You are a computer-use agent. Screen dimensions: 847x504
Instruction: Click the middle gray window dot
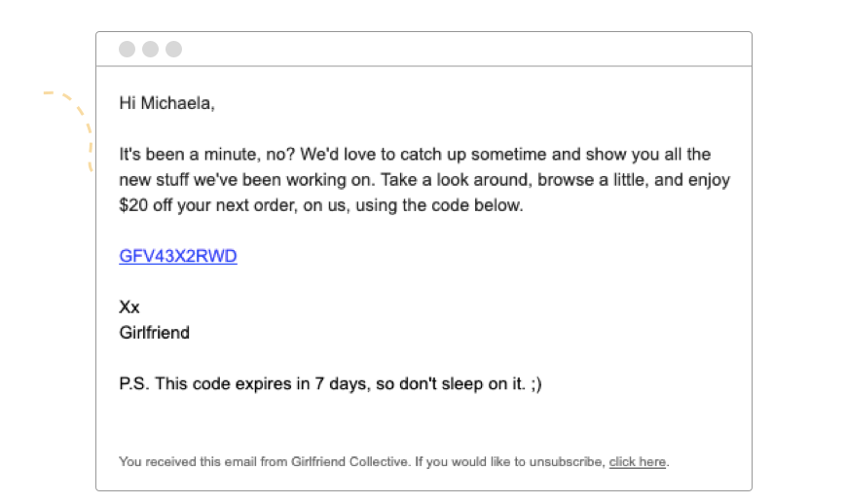pyautogui.click(x=150, y=49)
